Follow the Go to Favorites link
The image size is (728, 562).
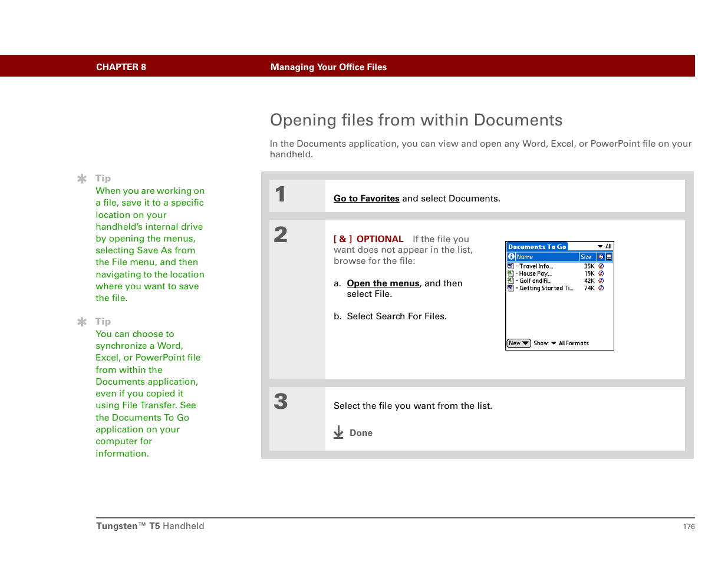(367, 199)
